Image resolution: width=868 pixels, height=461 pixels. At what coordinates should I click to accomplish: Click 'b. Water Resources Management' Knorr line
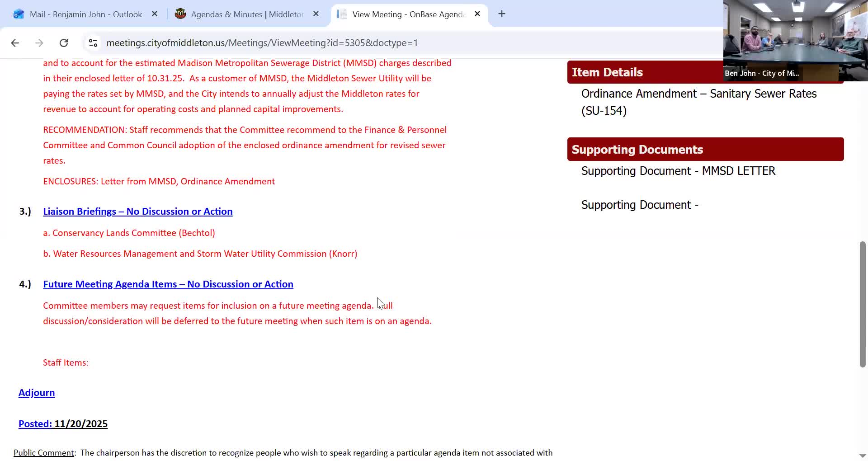tap(200, 254)
